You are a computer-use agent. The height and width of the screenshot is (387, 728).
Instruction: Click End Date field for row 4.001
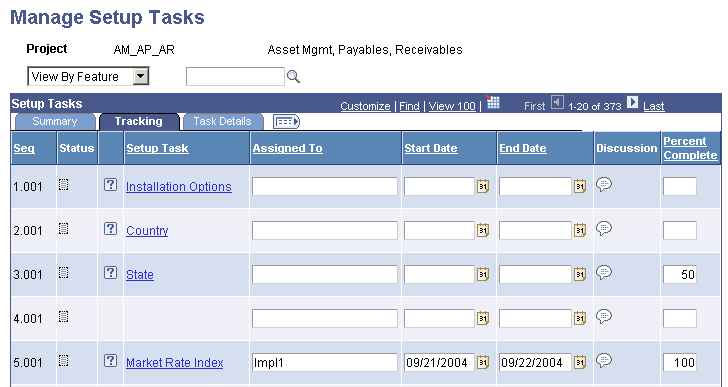coord(535,319)
